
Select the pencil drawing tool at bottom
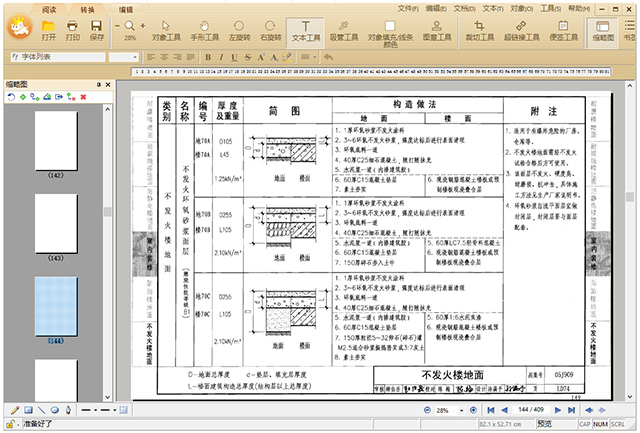[x=15, y=410]
